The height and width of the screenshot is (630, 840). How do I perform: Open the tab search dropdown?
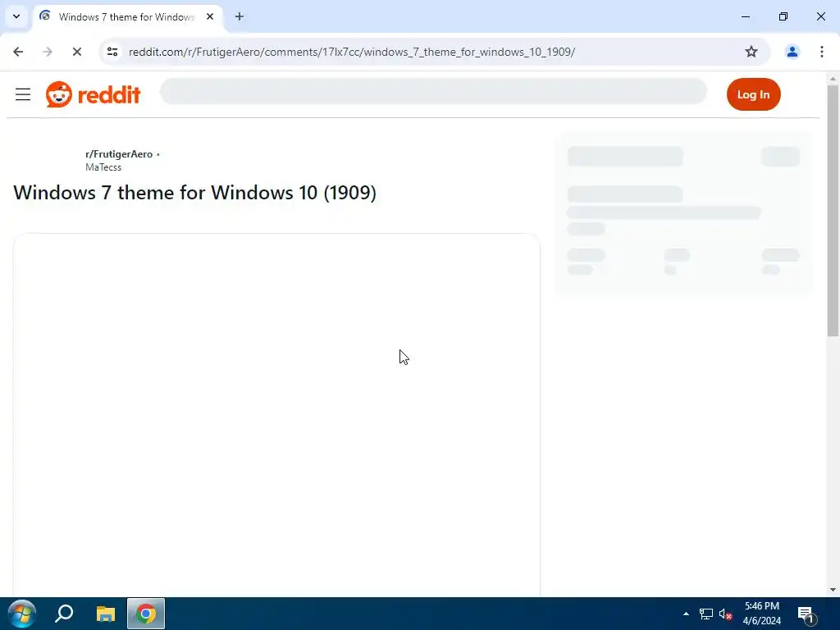16,16
